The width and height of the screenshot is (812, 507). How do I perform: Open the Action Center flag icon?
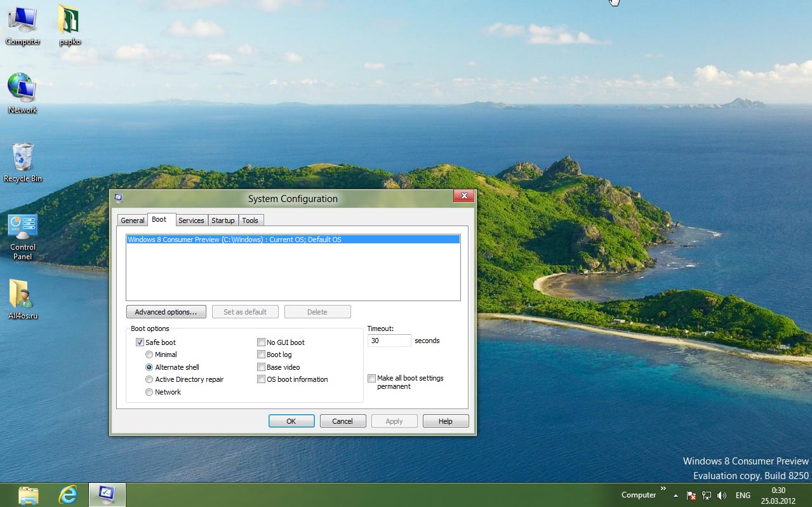pyautogui.click(x=691, y=495)
